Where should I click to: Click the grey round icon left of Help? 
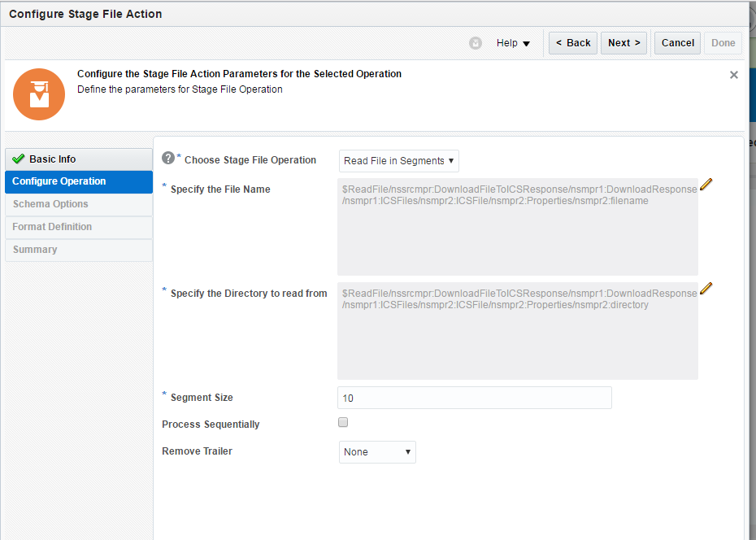(476, 43)
